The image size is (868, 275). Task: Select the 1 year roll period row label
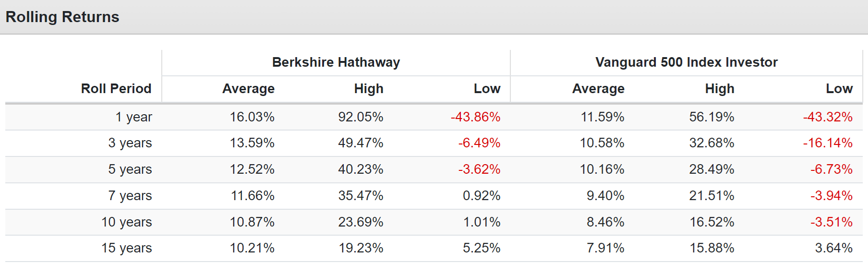tap(133, 117)
